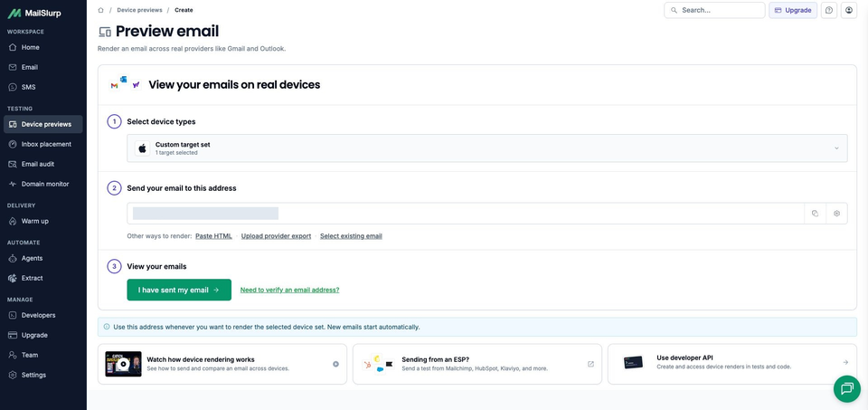Open the Use developer API card

coord(732,364)
